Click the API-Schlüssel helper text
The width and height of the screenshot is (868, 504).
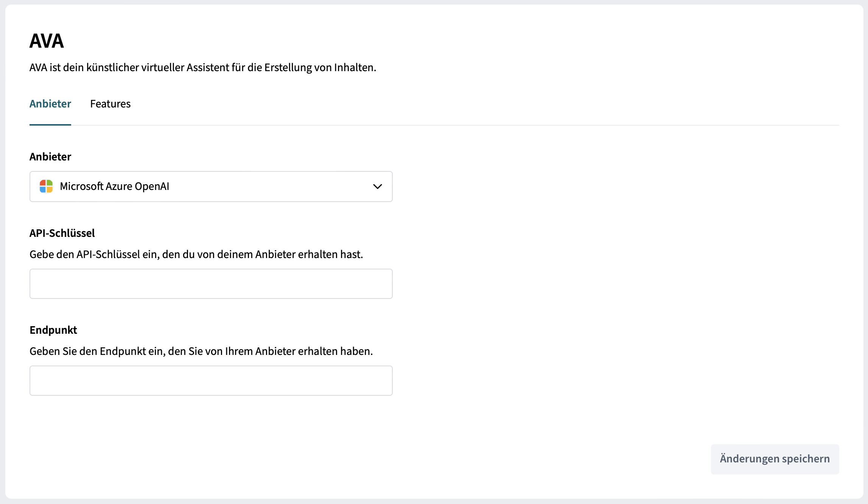[x=196, y=254]
